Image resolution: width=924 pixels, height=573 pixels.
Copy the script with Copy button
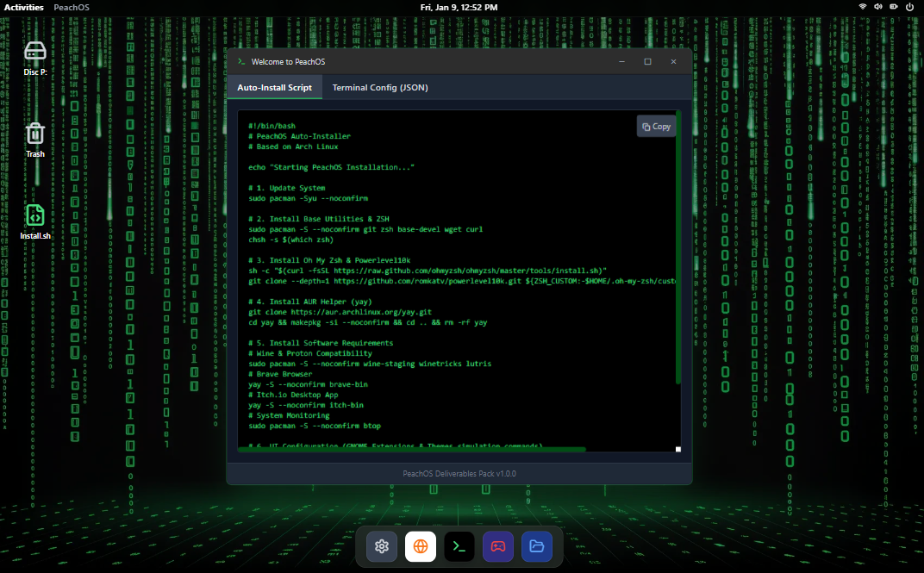pyautogui.click(x=656, y=127)
